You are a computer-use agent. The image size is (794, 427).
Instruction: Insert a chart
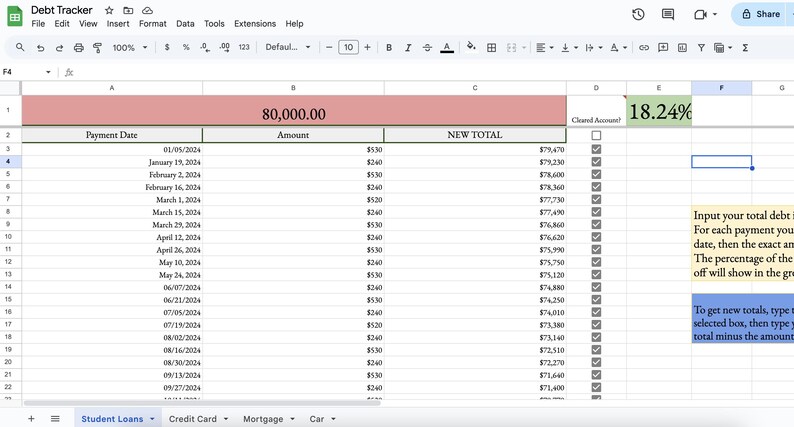pyautogui.click(x=682, y=48)
